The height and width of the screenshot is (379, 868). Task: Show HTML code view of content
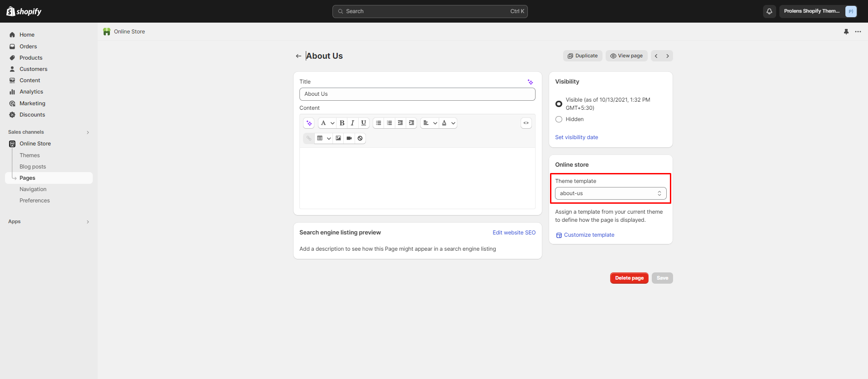(526, 123)
